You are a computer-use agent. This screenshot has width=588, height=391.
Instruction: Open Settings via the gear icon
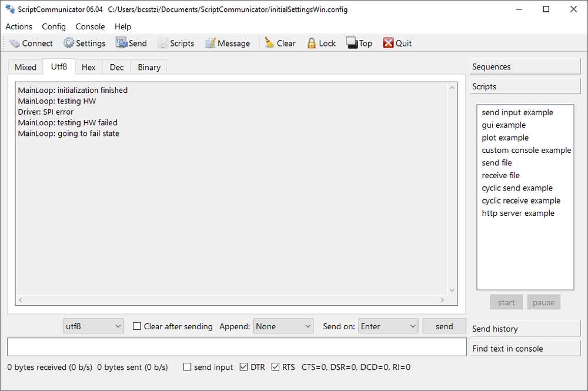point(68,43)
